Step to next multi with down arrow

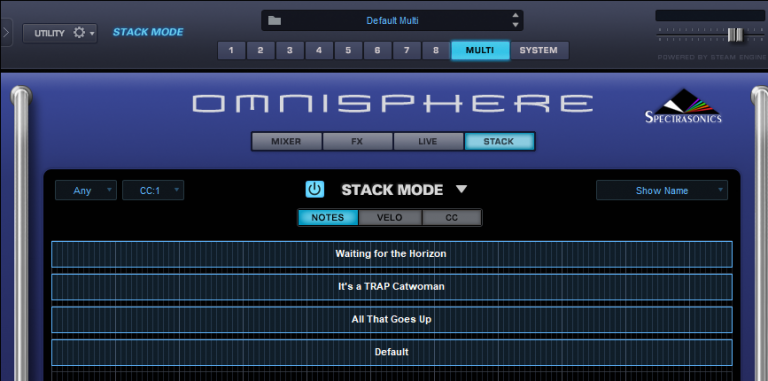point(515,25)
